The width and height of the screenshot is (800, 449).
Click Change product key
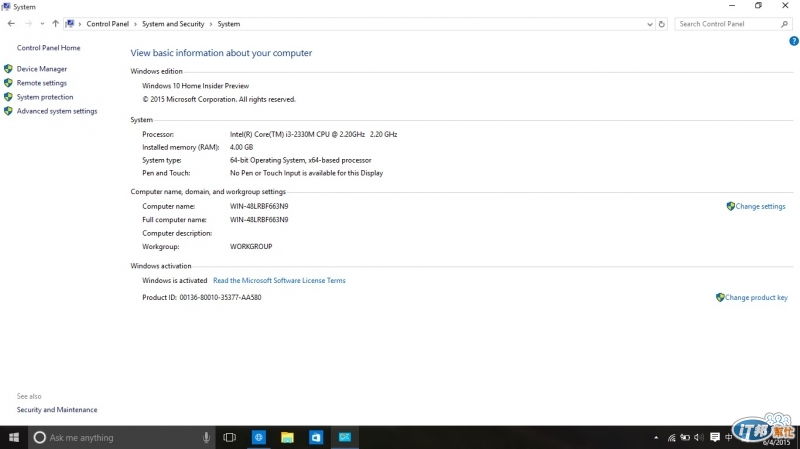coord(756,297)
